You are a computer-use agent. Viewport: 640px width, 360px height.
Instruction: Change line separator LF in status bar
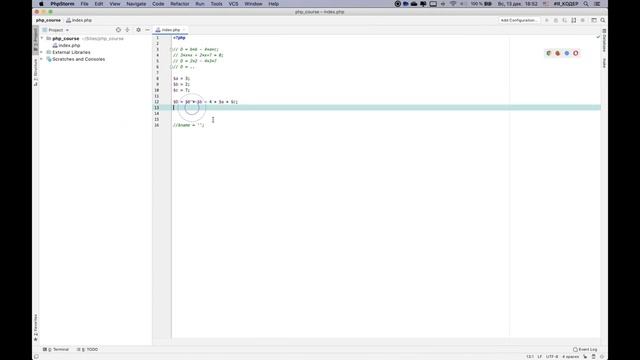[540, 357]
